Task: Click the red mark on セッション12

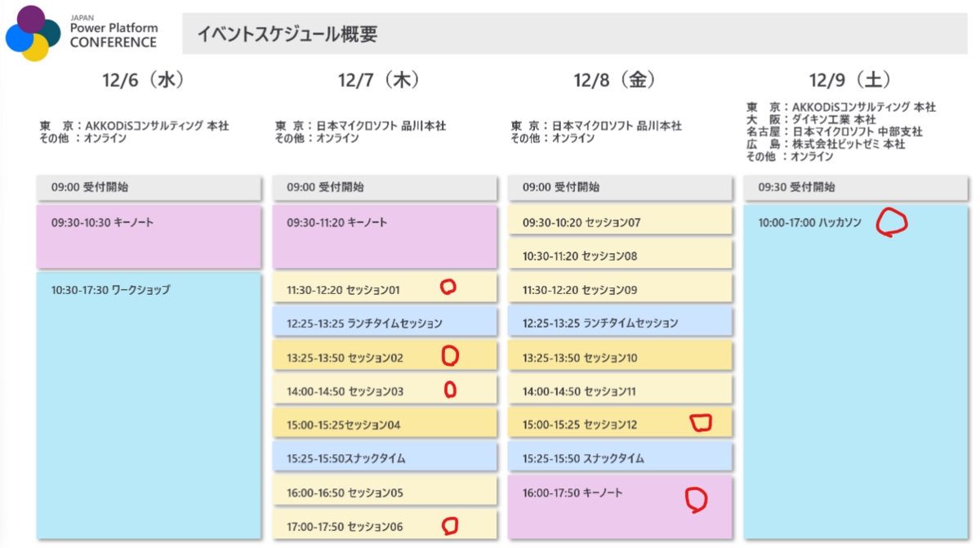Action: click(701, 423)
